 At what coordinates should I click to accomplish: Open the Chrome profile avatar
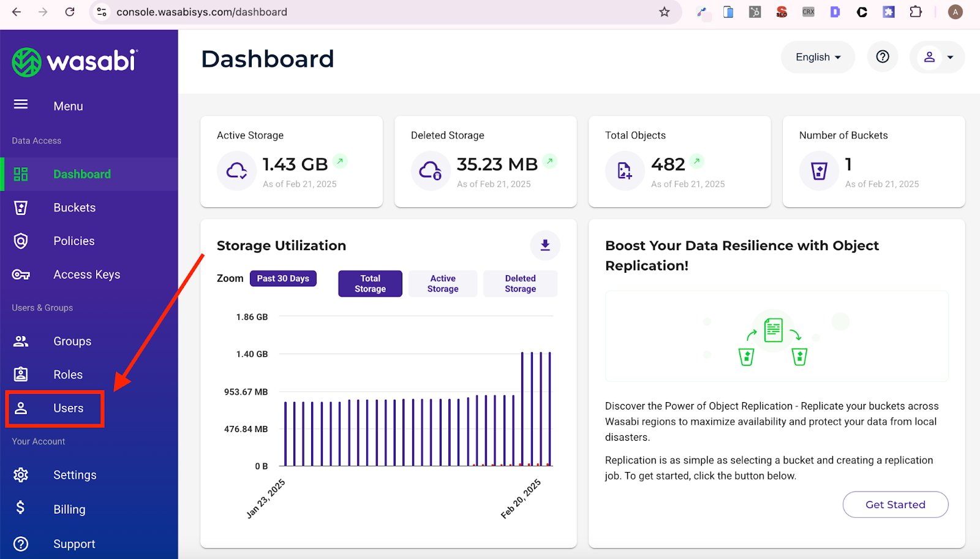[x=955, y=12]
